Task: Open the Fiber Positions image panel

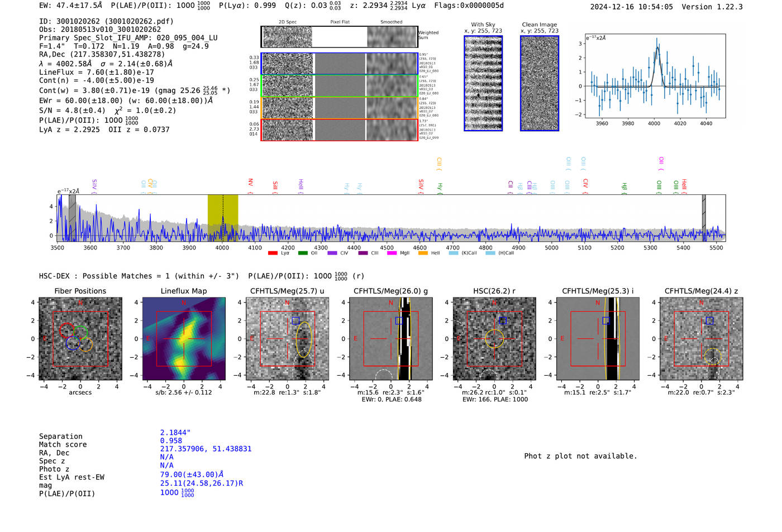Action: coord(80,339)
